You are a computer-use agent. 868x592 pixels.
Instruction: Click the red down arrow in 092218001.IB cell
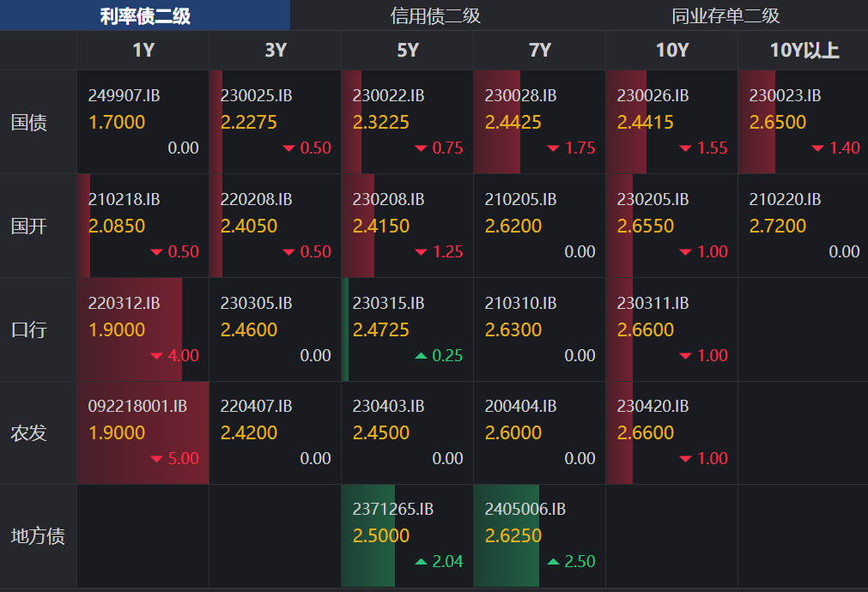(157, 459)
